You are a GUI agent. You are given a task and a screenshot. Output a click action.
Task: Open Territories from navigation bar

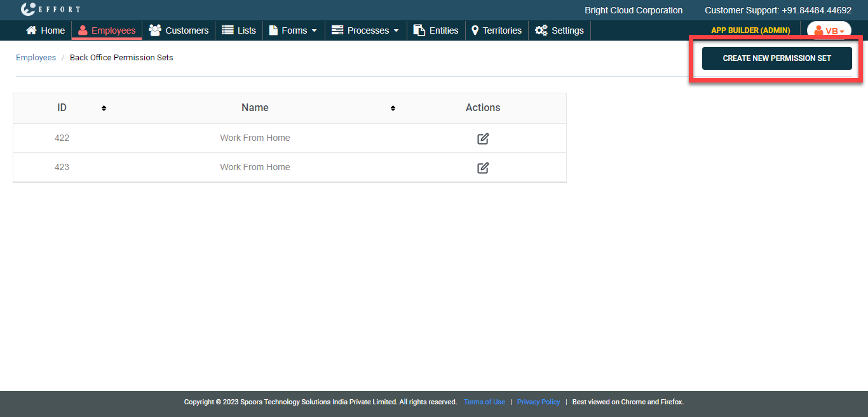pos(496,30)
